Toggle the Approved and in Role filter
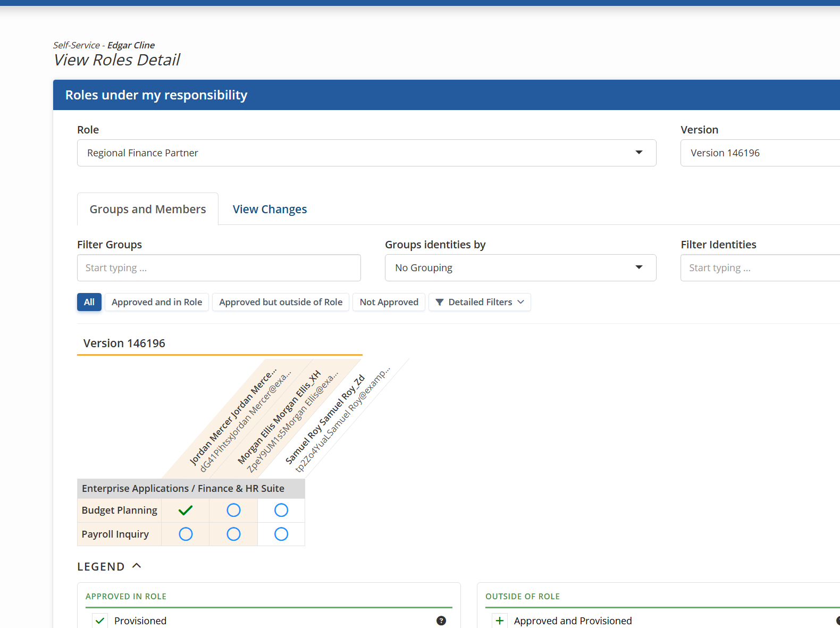840x628 pixels. (x=157, y=302)
